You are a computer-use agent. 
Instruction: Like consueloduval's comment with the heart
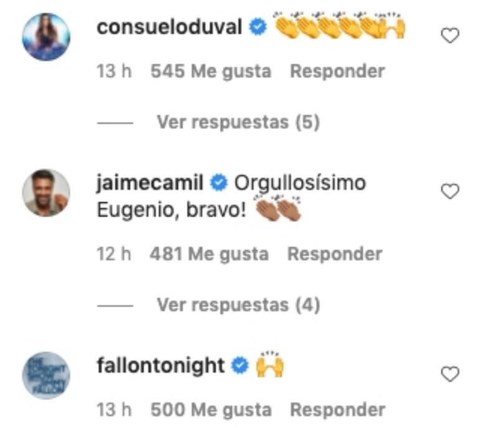tap(450, 35)
